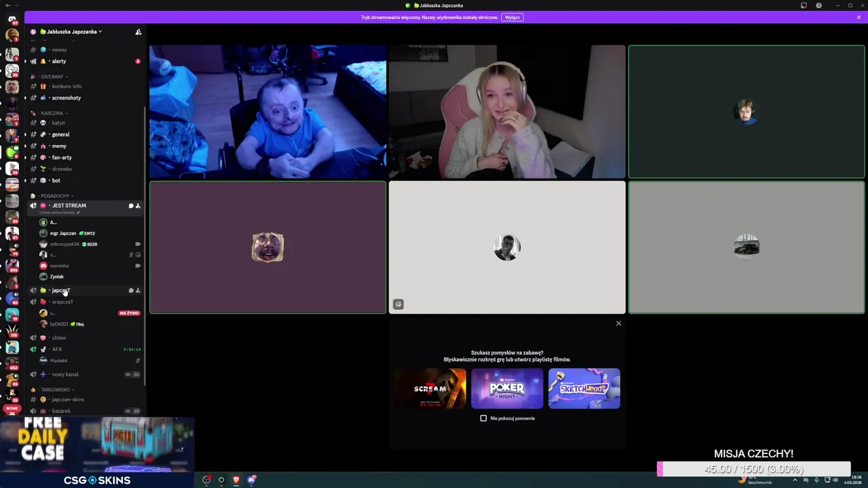
Task: Open the Discord inbox icon in title bar
Action: click(x=804, y=5)
